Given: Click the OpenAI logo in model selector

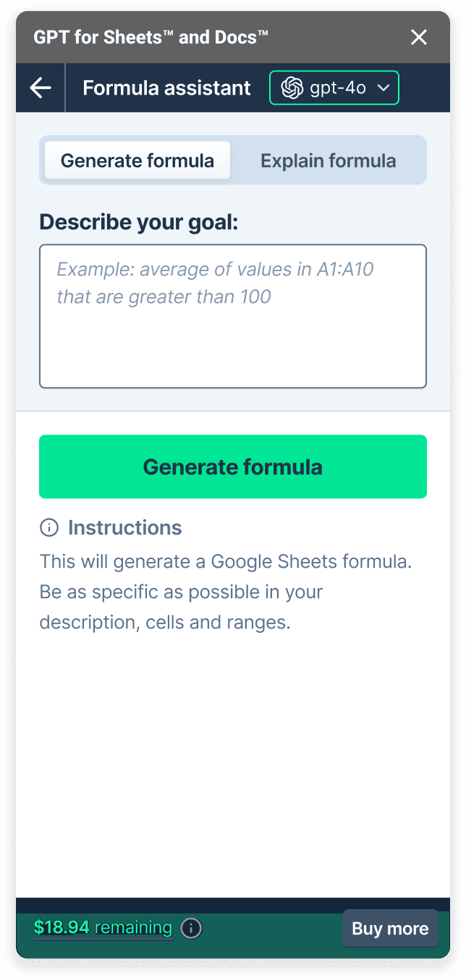Looking at the screenshot, I should (x=292, y=88).
